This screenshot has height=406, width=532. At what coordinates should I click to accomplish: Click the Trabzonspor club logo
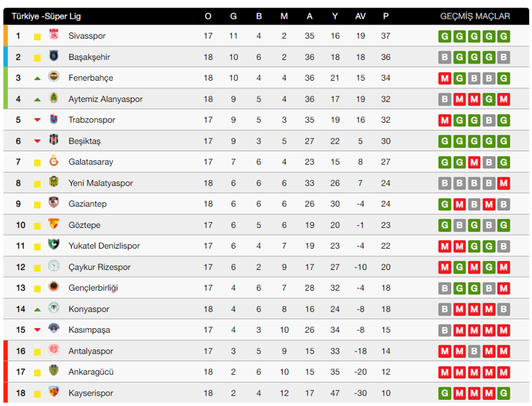(54, 120)
